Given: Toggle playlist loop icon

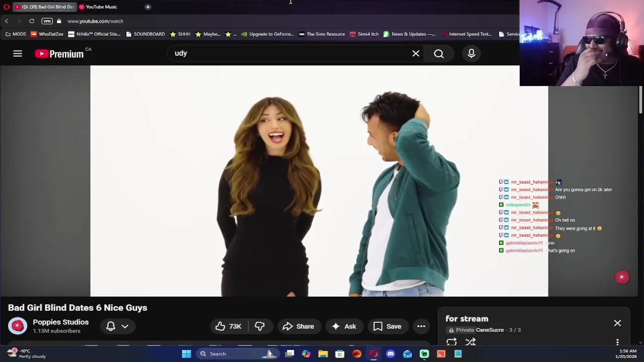Looking at the screenshot, I should 451,342.
